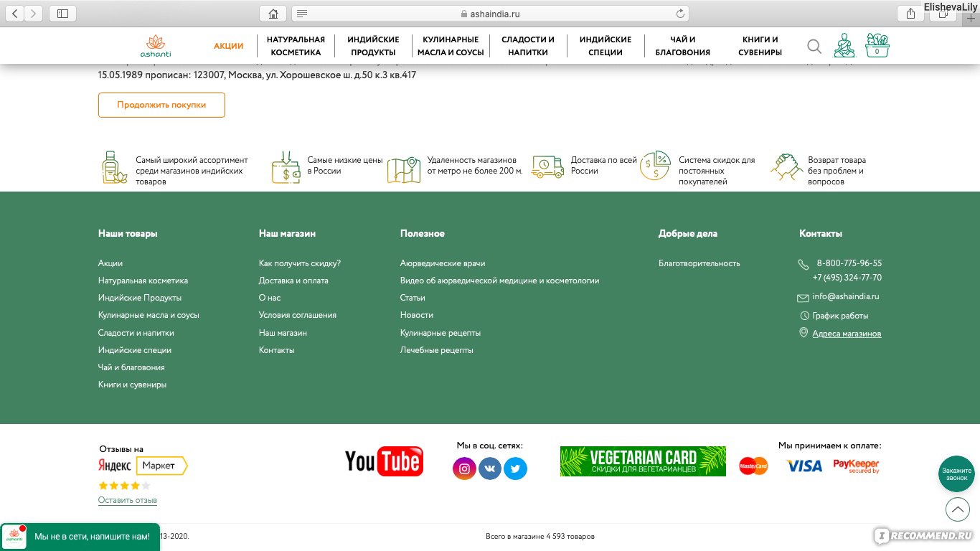Open the Аюрведические врачи link
The image size is (980, 551).
[443, 263]
